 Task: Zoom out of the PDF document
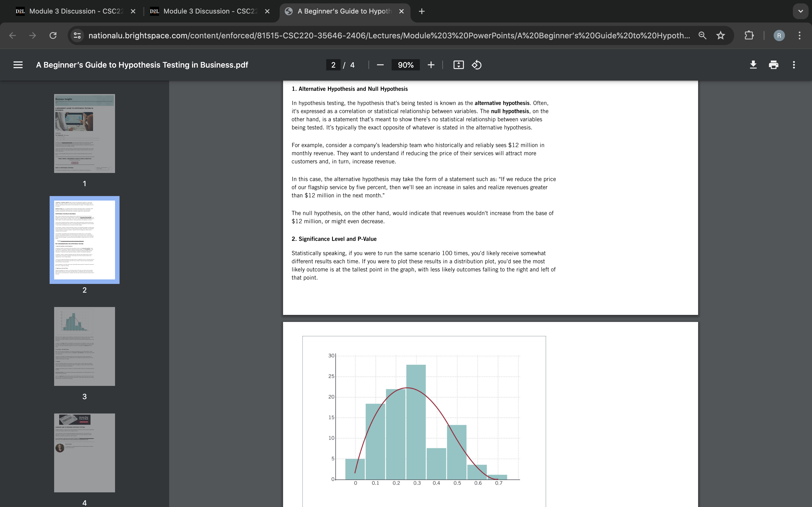[380, 65]
